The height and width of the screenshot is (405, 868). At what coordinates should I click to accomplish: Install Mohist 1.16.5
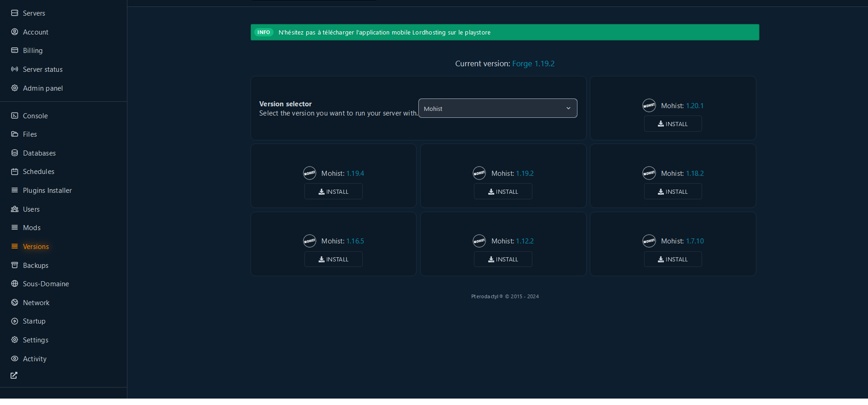tap(333, 259)
